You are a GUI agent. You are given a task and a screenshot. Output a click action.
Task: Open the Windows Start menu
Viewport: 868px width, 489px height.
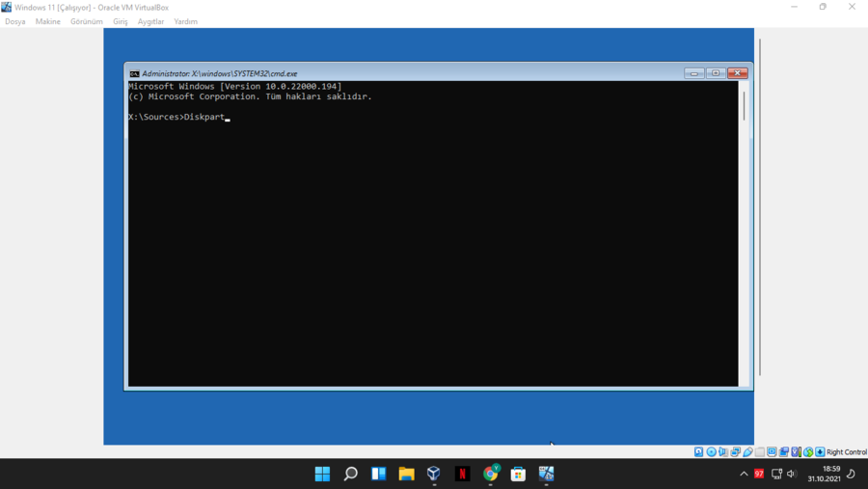(x=322, y=474)
